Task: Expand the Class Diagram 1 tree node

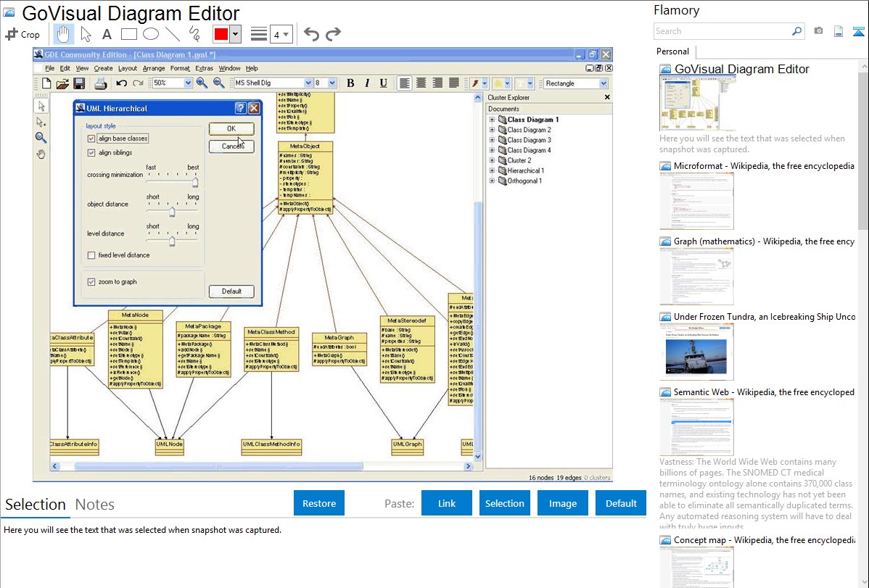Action: click(x=492, y=119)
